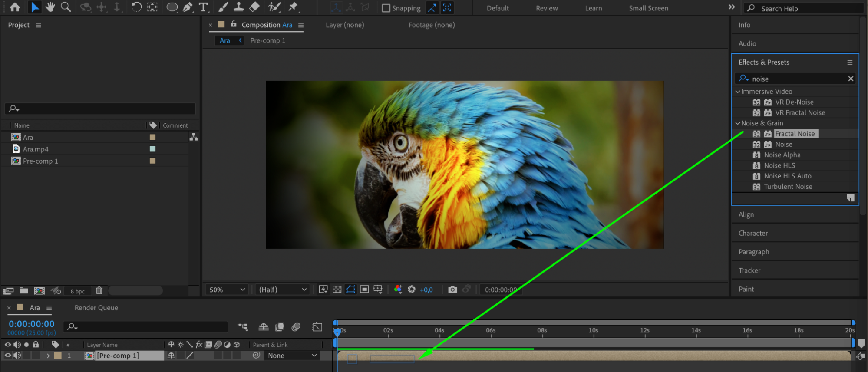Select the Hand tool
The height and width of the screenshot is (372, 868).
pyautogui.click(x=50, y=7)
